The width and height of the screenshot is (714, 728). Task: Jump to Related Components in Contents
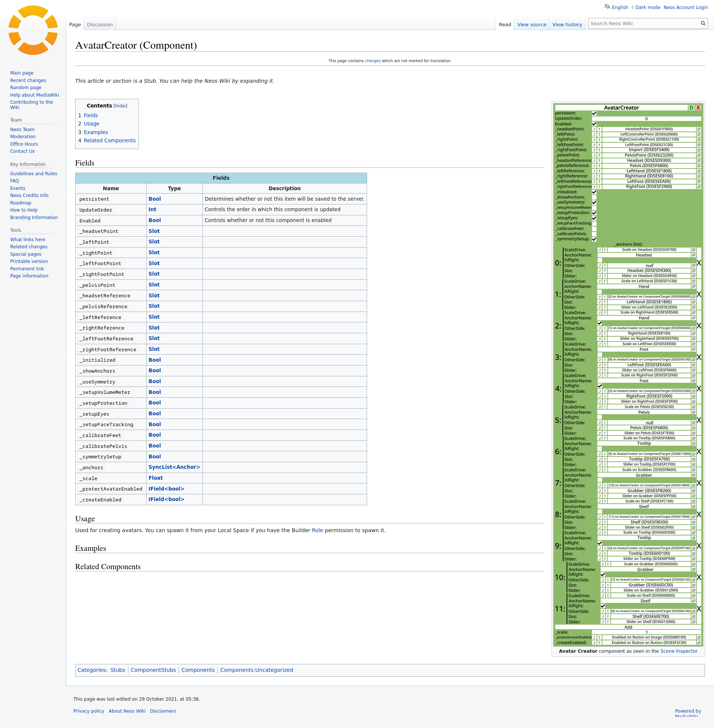point(110,141)
